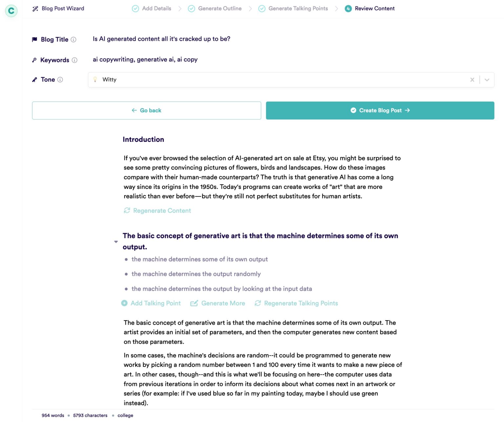Click the Keywords info icon
The width and height of the screenshot is (504, 422).
point(74,60)
